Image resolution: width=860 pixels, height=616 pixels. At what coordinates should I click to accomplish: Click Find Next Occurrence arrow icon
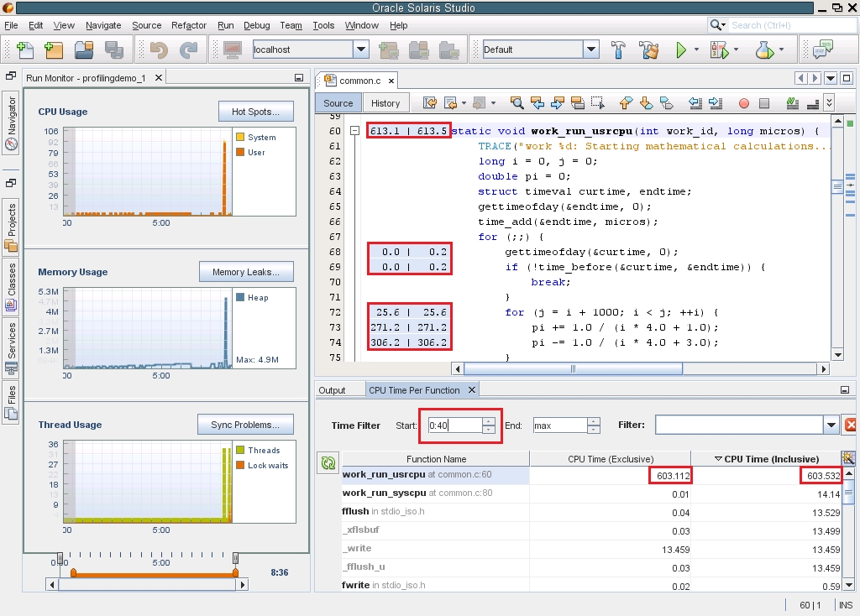[x=558, y=103]
